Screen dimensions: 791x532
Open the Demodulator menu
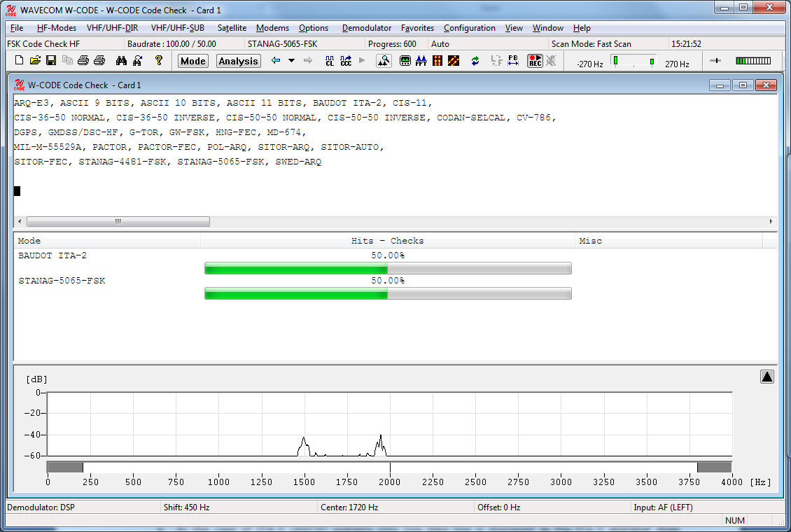click(367, 28)
